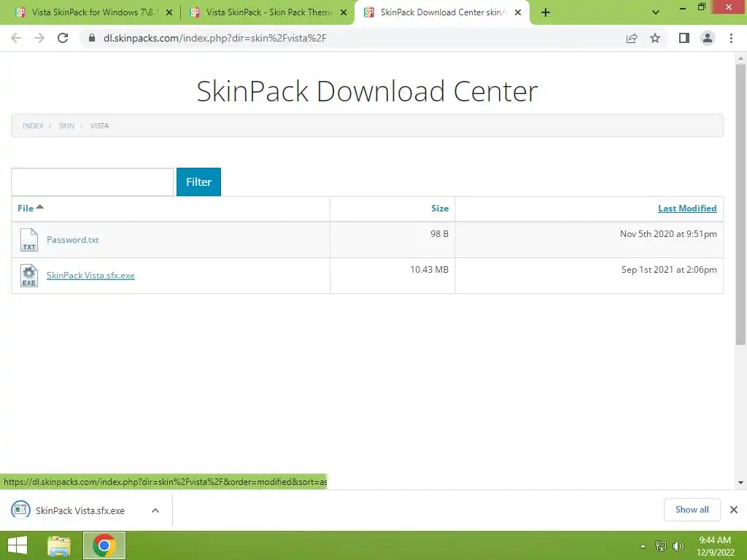
Task: Click the page vertical scrollbar thumb
Action: point(740,204)
